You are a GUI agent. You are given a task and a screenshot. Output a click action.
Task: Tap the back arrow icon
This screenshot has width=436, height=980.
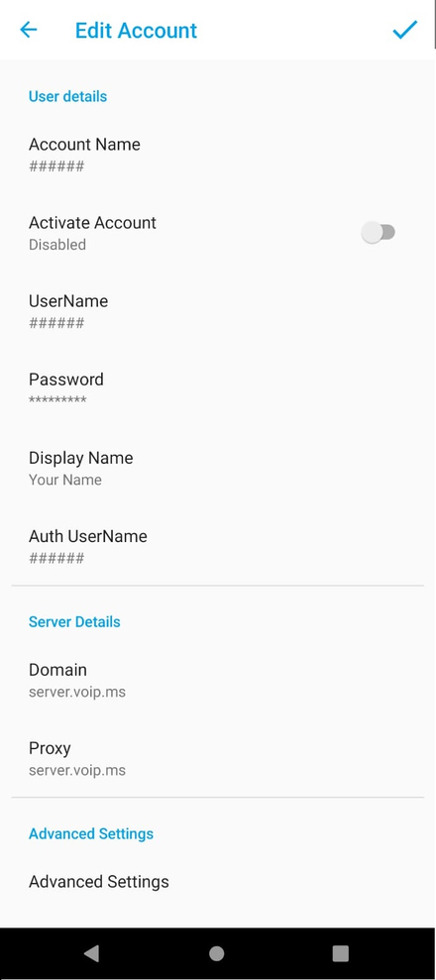point(29,30)
